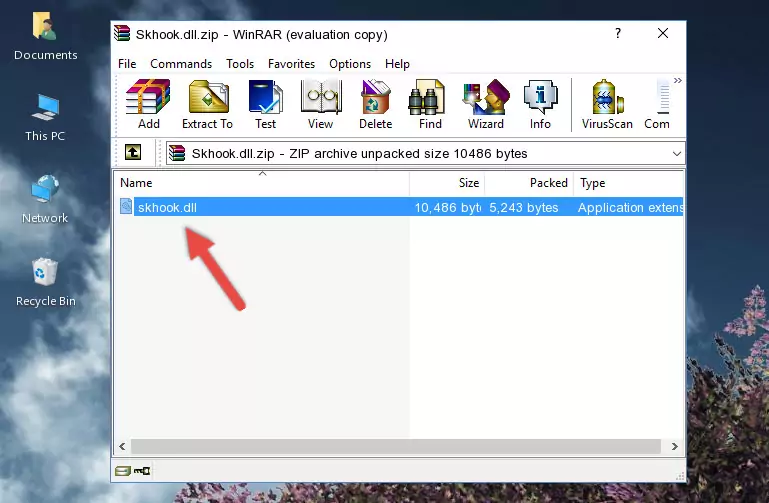Open the Find binoculars tool
This screenshot has width=769, height=503.
pyautogui.click(x=430, y=104)
